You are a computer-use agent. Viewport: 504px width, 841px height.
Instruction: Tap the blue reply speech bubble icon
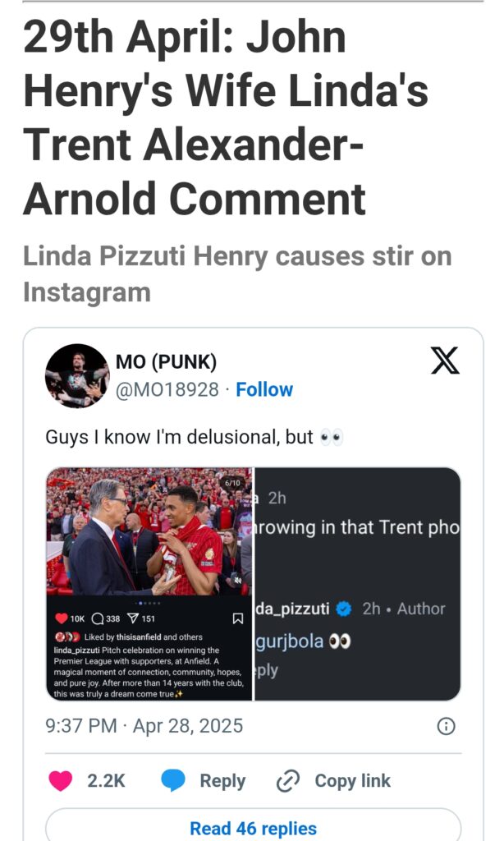coord(173,780)
